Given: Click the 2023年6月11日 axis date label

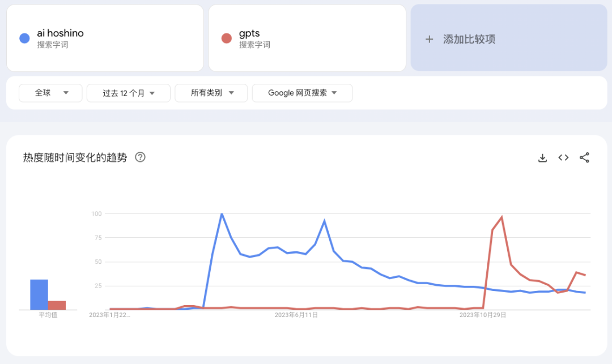Looking at the screenshot, I should click(296, 315).
